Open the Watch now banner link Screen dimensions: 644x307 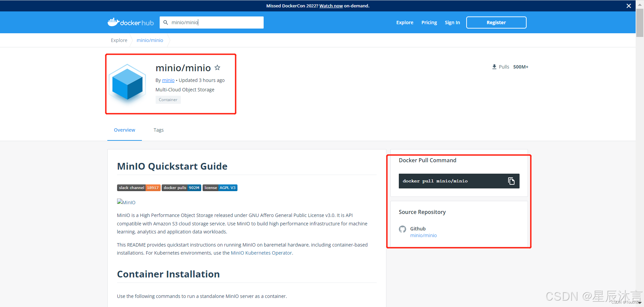pyautogui.click(x=331, y=6)
